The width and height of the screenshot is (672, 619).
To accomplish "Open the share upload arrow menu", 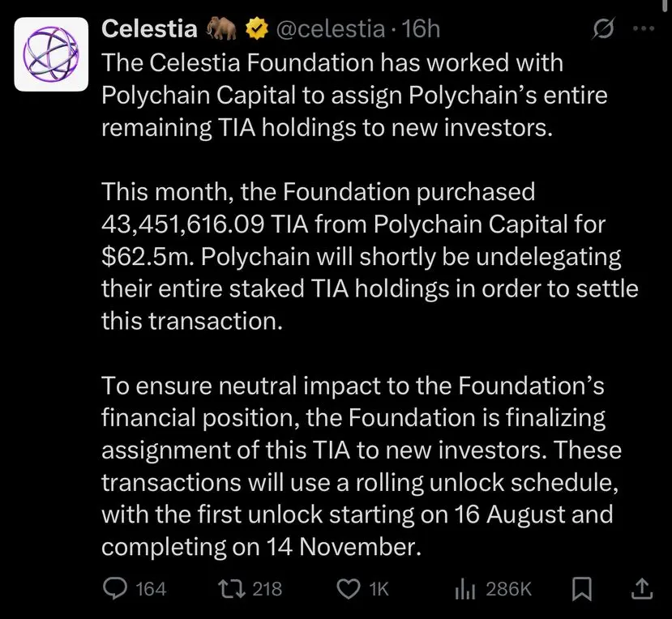I will pyautogui.click(x=642, y=588).
